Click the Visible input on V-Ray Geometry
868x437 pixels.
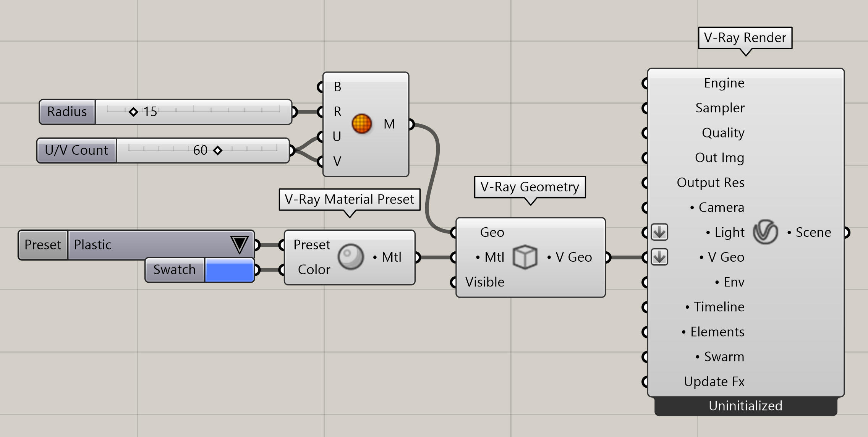[485, 282]
